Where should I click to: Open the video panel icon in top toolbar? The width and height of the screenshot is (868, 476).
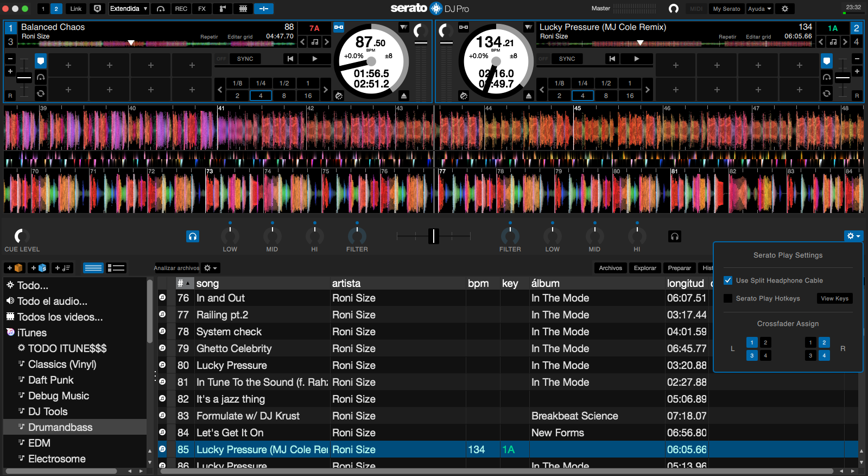point(243,9)
